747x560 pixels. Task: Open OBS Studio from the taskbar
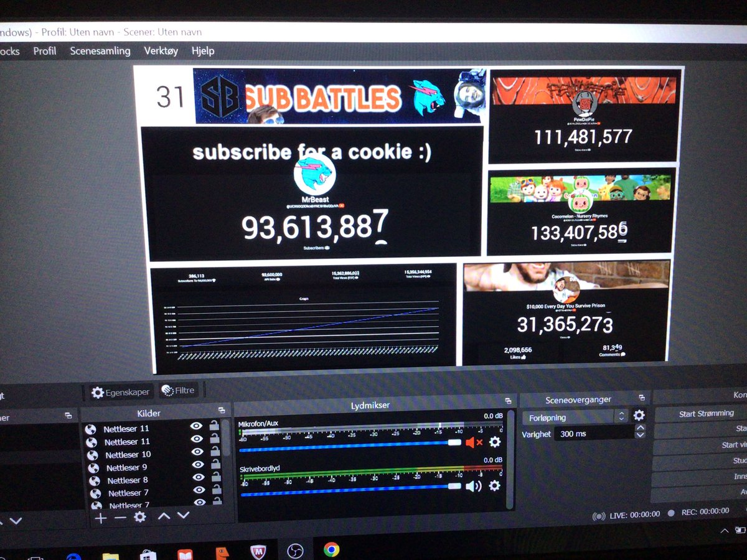295,550
